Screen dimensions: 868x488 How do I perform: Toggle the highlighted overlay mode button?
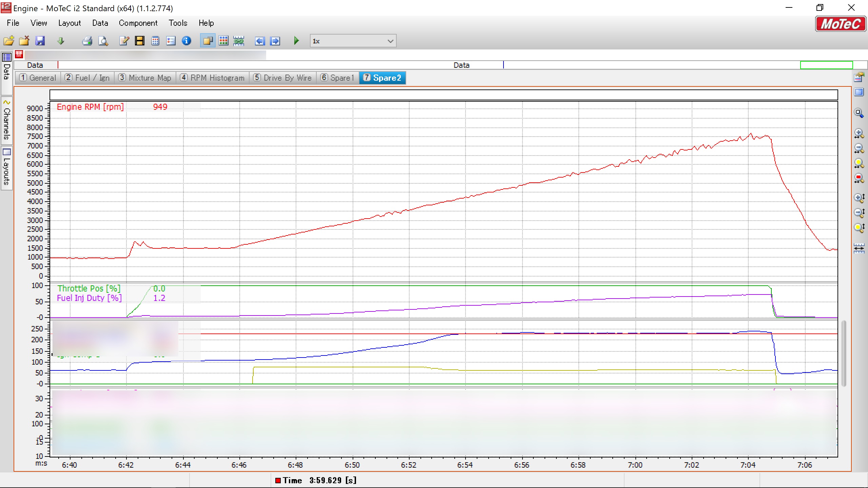208,41
